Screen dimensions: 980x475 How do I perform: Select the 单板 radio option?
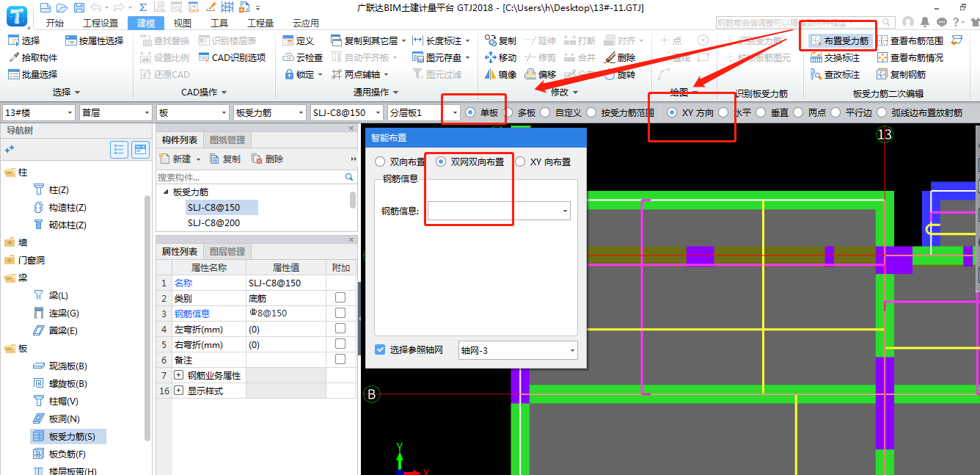(483, 112)
